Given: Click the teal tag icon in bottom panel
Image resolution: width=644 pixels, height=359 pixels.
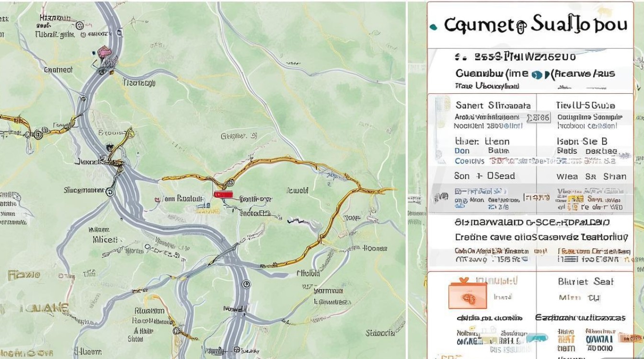Looking at the screenshot, I should click(x=537, y=338).
